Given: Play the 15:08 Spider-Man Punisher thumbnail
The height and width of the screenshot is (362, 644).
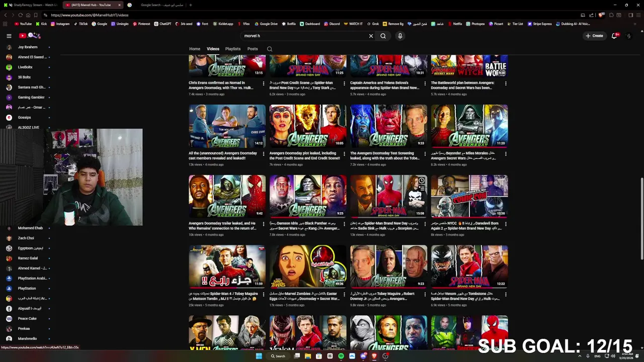Looking at the screenshot, I should pos(388,197).
